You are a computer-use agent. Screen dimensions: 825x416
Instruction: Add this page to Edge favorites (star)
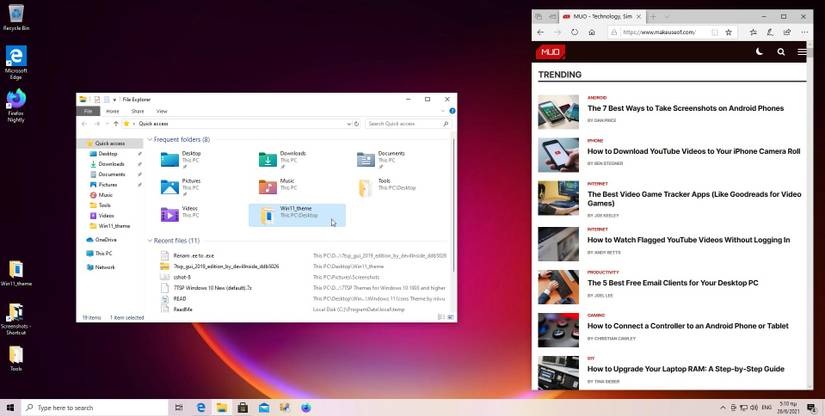pyautogui.click(x=729, y=32)
